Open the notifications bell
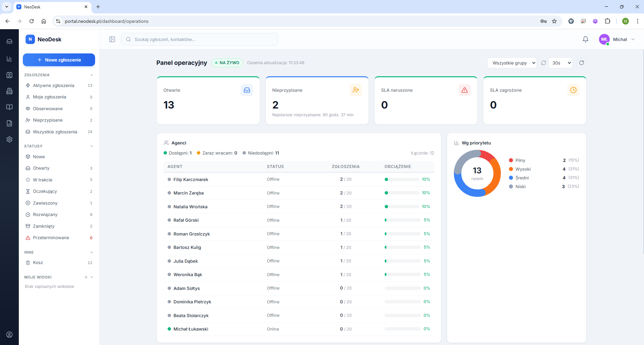This screenshot has height=345, width=644. pyautogui.click(x=586, y=39)
